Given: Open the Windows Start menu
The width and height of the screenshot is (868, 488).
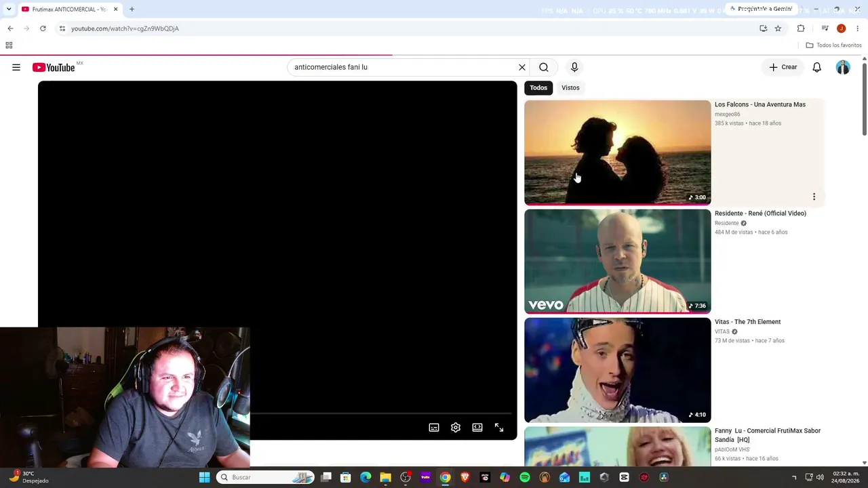Looking at the screenshot, I should (204, 477).
